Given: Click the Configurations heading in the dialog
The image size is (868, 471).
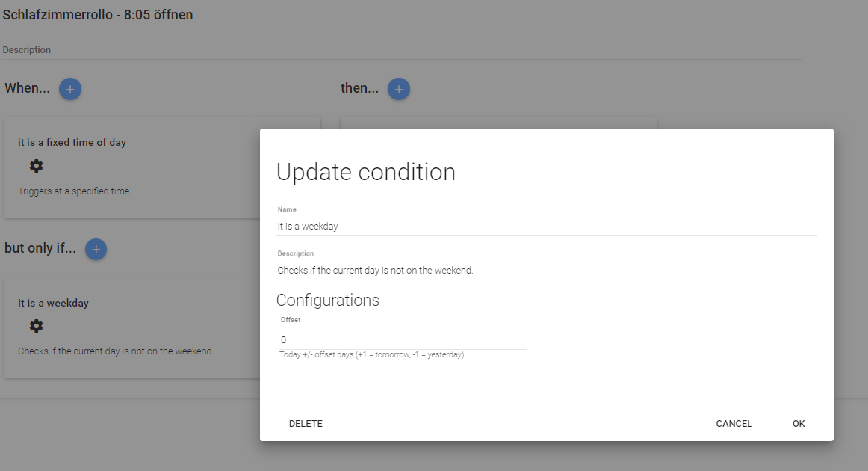Looking at the screenshot, I should pos(328,300).
